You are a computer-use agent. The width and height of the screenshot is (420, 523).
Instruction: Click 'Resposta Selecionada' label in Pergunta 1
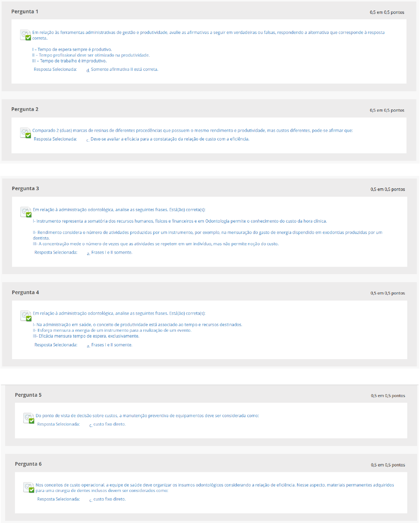point(55,69)
